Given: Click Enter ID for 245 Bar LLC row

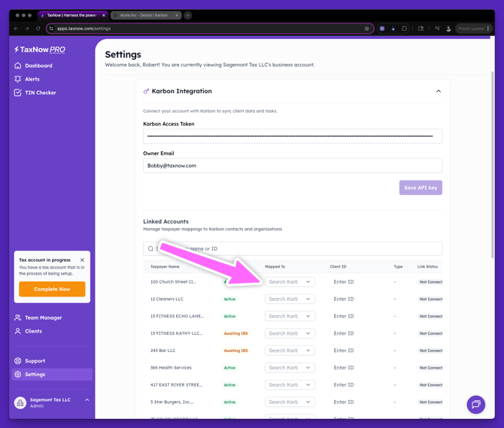Looking at the screenshot, I should pyautogui.click(x=344, y=351).
